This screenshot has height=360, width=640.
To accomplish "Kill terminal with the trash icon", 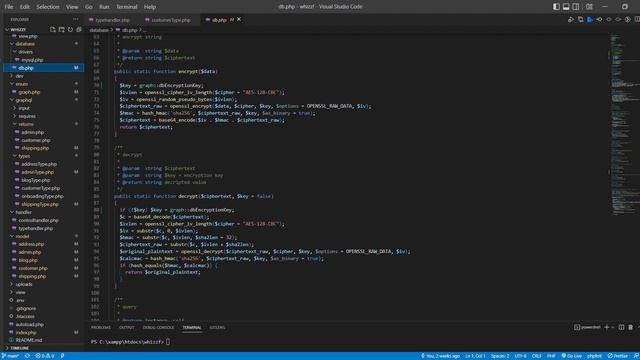I will click(630, 327).
